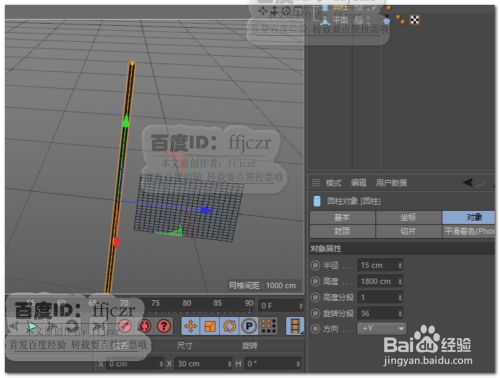
Task: Click stepper of the H 0° rotation field
Action: (298, 364)
